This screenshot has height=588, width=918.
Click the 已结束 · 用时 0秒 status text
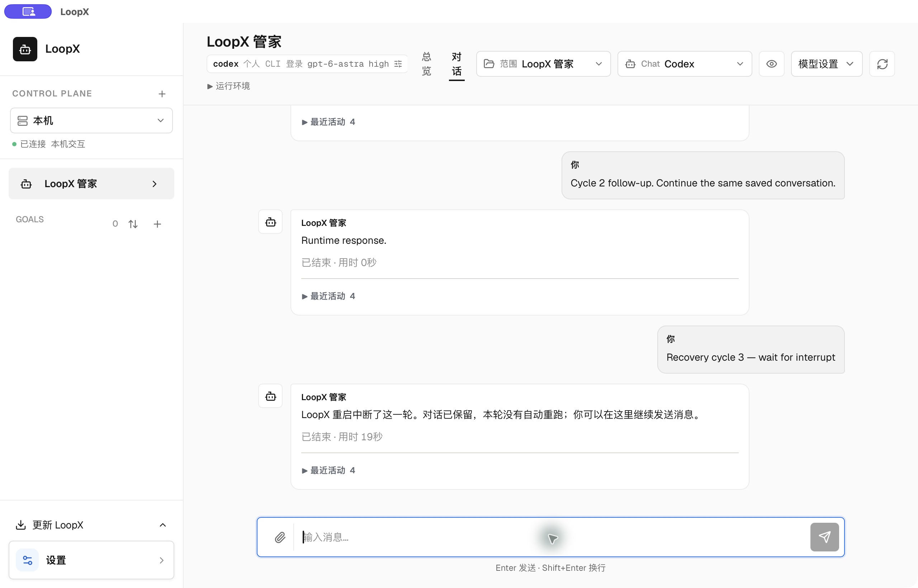[339, 262]
